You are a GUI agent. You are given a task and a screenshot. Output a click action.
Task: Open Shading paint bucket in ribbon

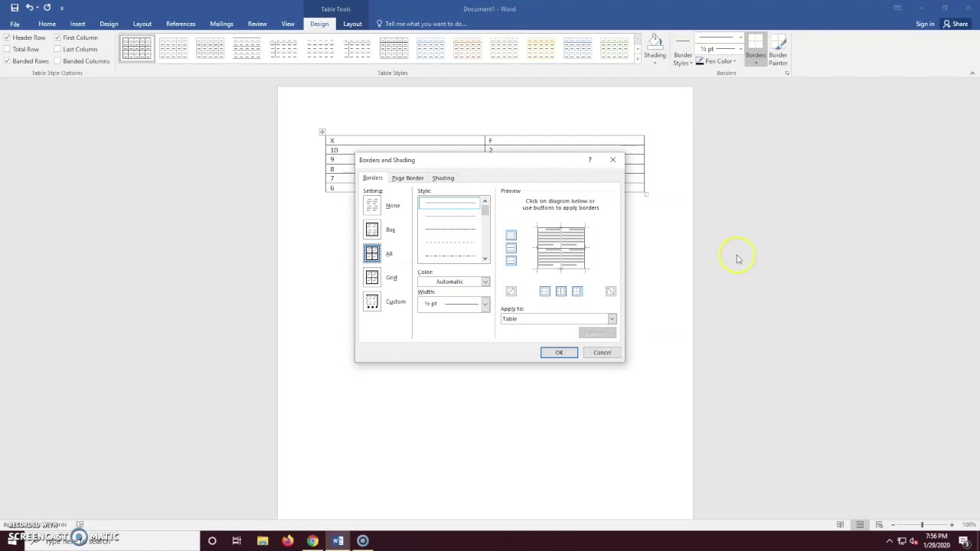pyautogui.click(x=655, y=47)
